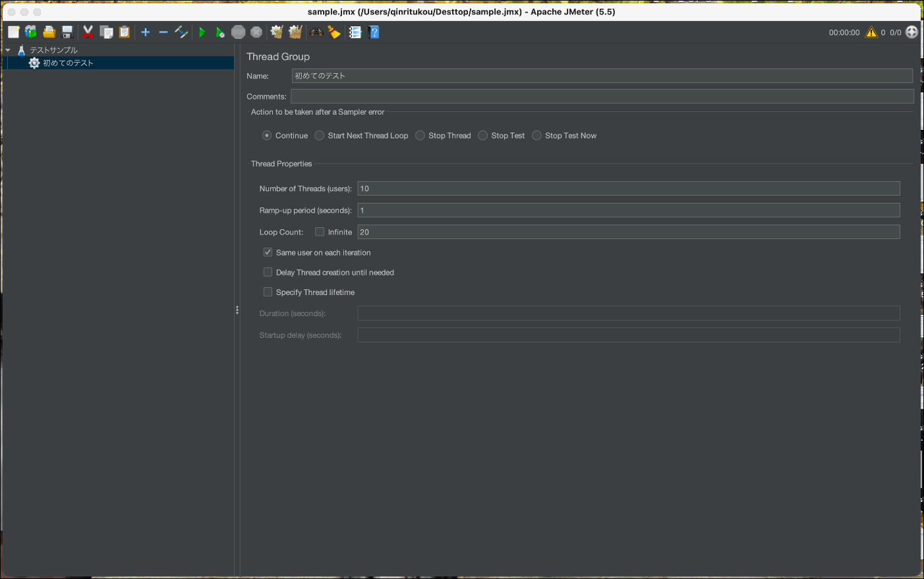This screenshot has height=579, width=924.
Task: Select the 初めてのテスト thread group item
Action: coord(68,63)
